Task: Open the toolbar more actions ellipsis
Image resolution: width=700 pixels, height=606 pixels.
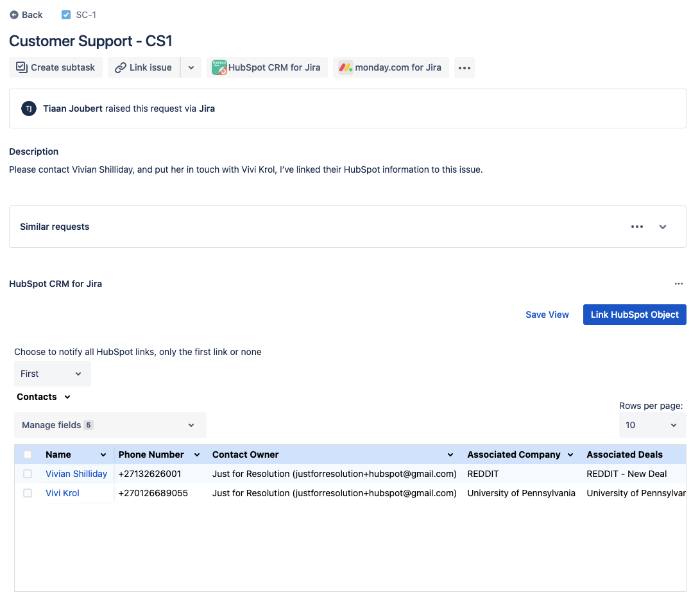Action: [465, 68]
